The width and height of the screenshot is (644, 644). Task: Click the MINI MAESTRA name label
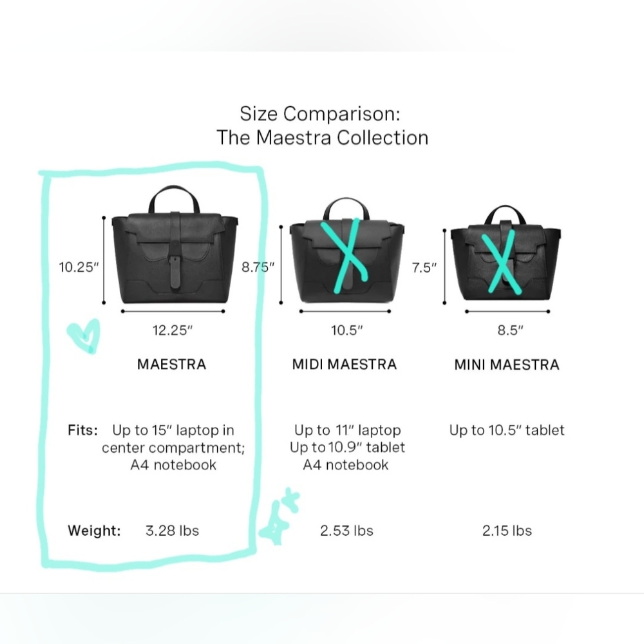(x=507, y=365)
